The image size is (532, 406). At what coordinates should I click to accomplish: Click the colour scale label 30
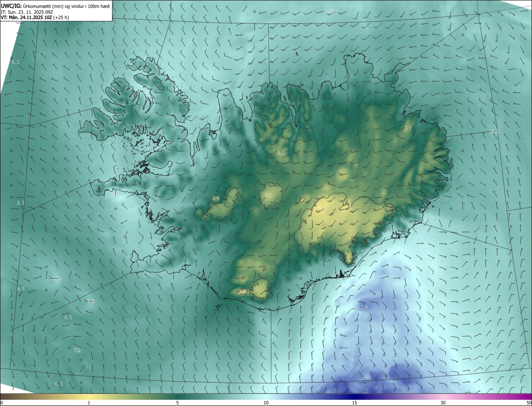pos(443,403)
